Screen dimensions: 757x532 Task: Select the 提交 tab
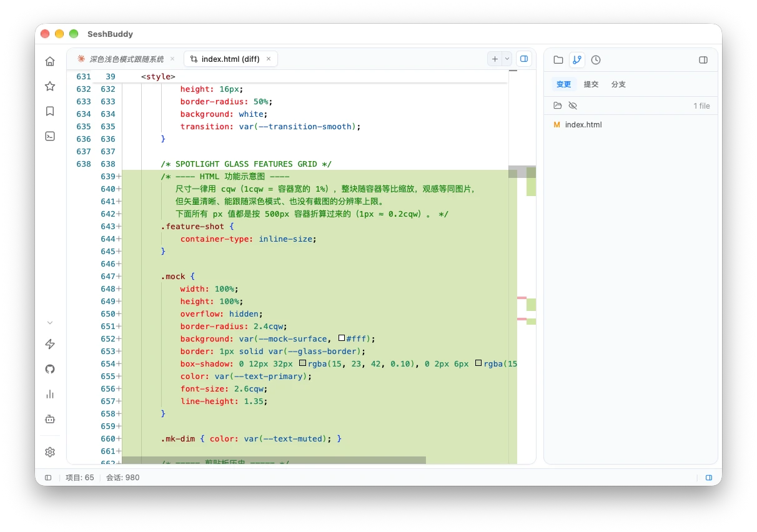tap(591, 84)
